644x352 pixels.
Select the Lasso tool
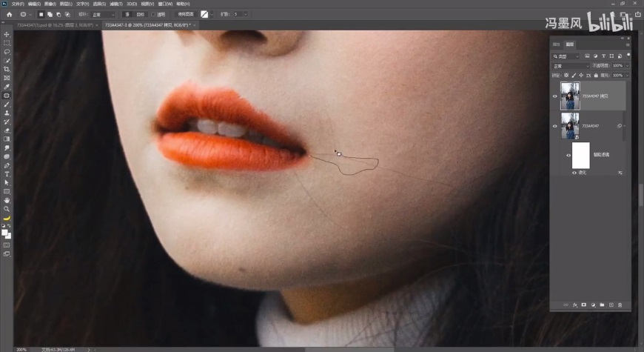[x=7, y=52]
